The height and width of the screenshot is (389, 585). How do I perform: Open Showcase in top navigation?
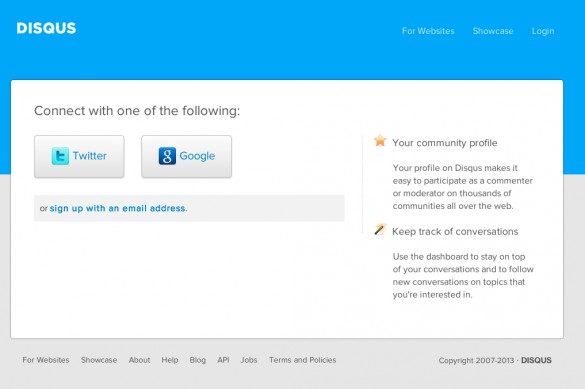pyautogui.click(x=493, y=31)
